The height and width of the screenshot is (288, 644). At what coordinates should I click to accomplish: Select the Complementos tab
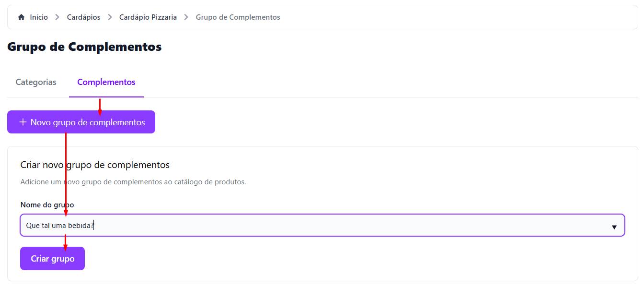tap(106, 82)
